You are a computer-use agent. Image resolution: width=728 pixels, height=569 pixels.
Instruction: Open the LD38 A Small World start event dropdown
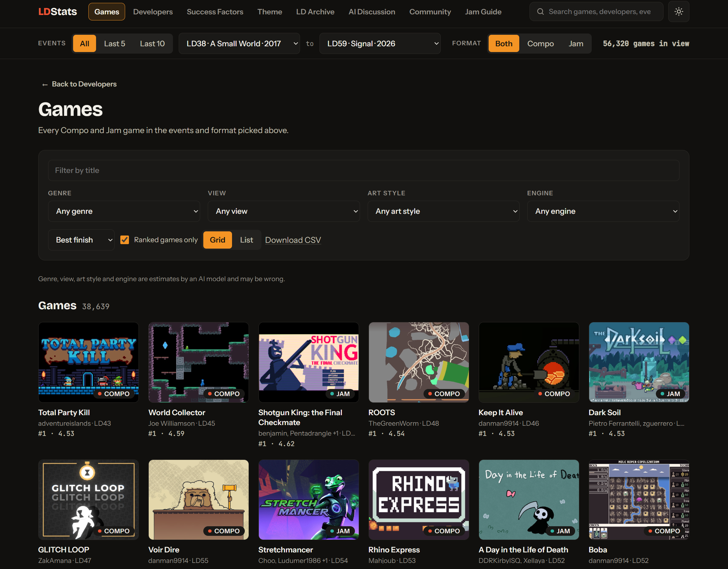pyautogui.click(x=239, y=43)
